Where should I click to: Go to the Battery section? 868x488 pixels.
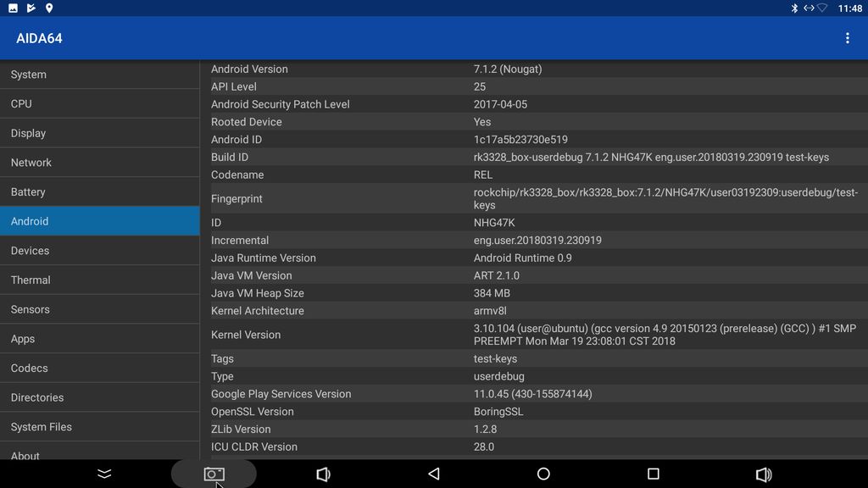click(100, 192)
